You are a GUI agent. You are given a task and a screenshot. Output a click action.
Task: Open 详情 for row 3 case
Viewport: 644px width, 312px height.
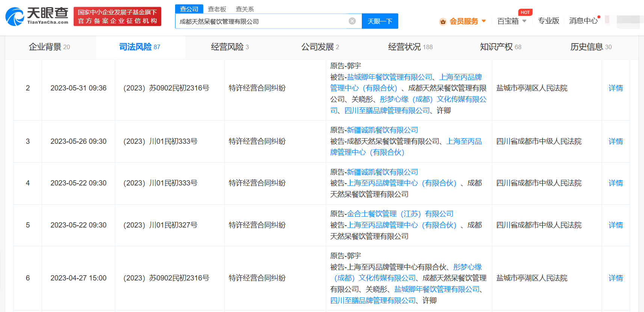point(616,142)
